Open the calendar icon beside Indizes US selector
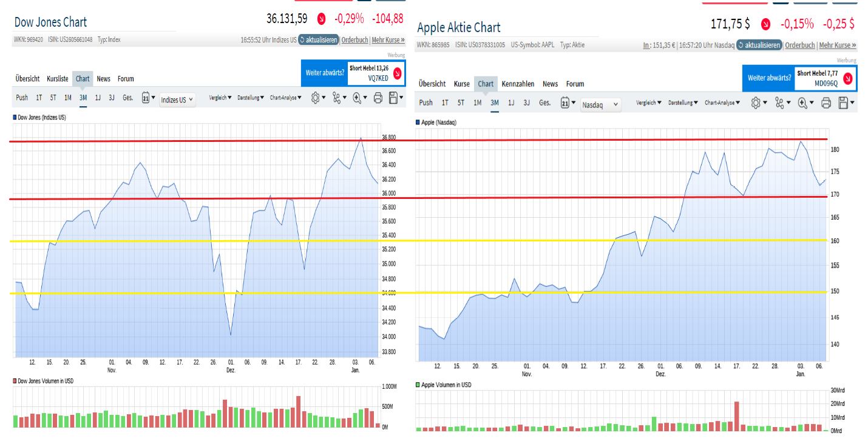Viewport: 868px width, 444px height. [x=146, y=98]
